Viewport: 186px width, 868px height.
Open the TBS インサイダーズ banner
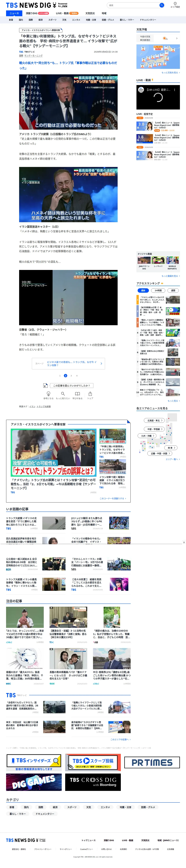click(33, 762)
